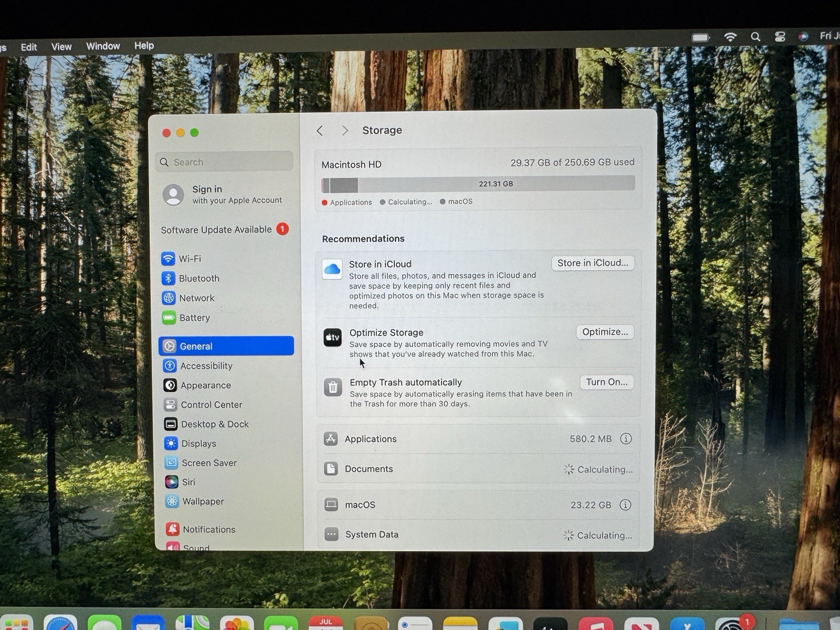Click the "Storage" title in the toolbar
This screenshot has height=630, width=840.
pyautogui.click(x=382, y=130)
